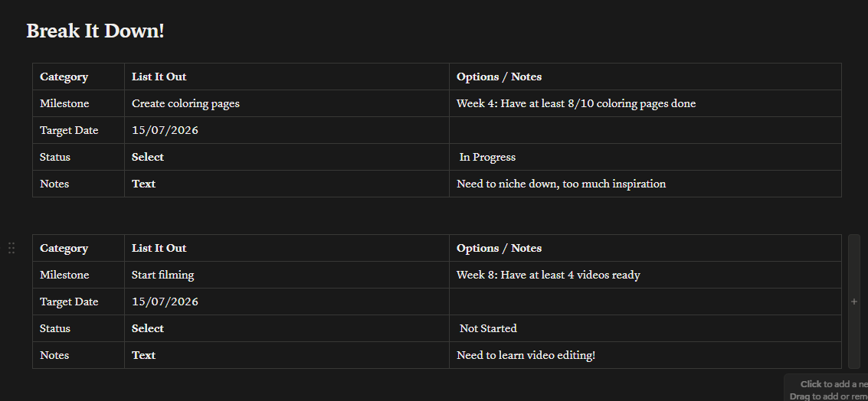Click the second table's Target Date 15/07/2026 cell
The width and height of the screenshot is (868, 401).
pyautogui.click(x=287, y=302)
